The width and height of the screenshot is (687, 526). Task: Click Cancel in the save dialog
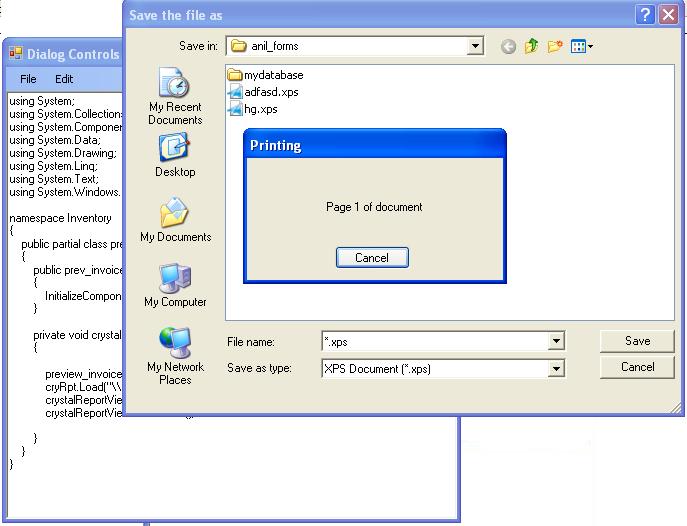pyautogui.click(x=637, y=367)
